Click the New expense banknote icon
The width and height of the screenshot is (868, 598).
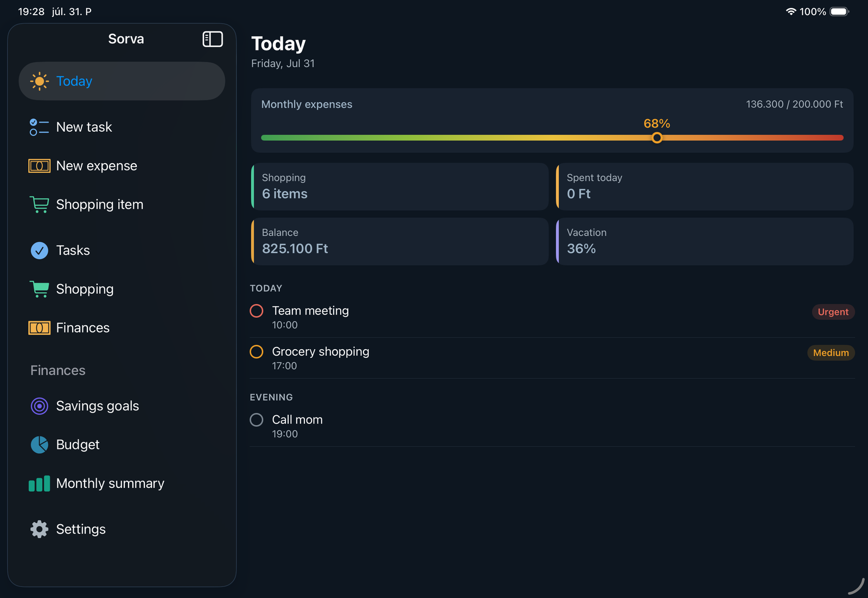click(x=39, y=166)
